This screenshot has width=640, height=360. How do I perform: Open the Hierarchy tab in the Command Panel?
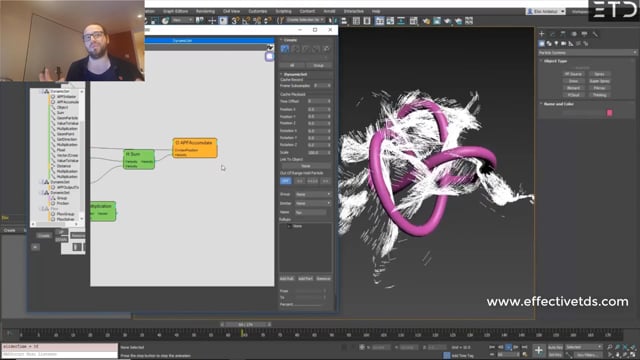point(563,34)
